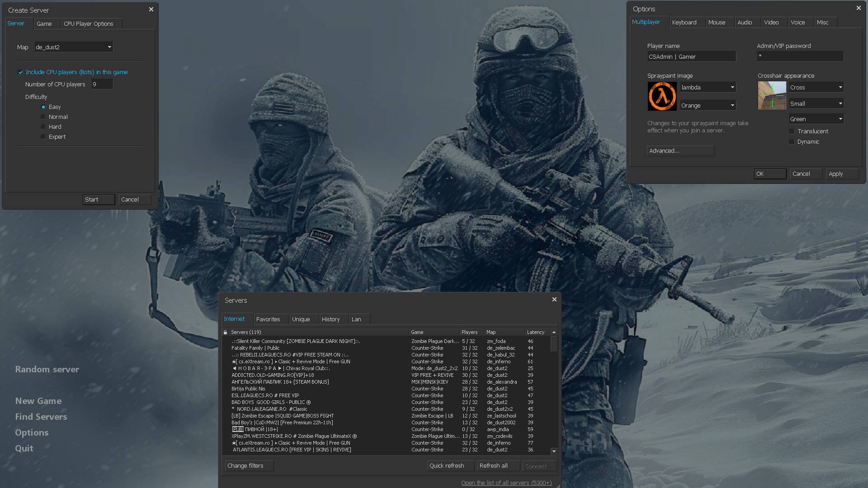Screen dimensions: 868x488
Task: Click the server list scroll up arrow
Action: (554, 332)
